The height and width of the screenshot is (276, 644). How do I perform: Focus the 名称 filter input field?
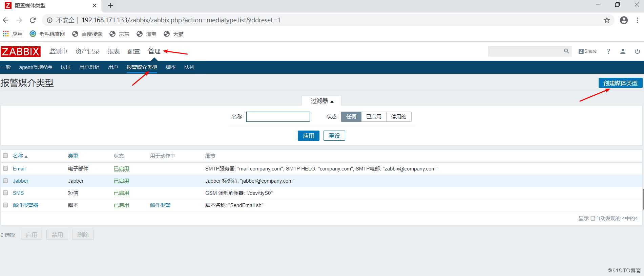pyautogui.click(x=278, y=117)
